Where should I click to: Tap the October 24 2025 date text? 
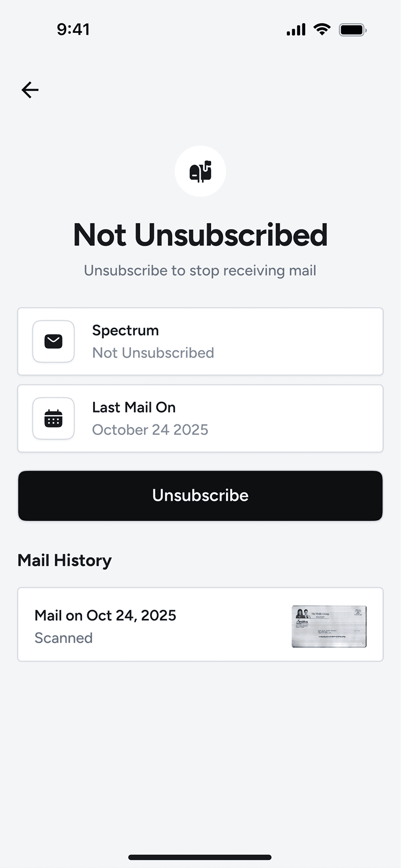[x=150, y=430]
